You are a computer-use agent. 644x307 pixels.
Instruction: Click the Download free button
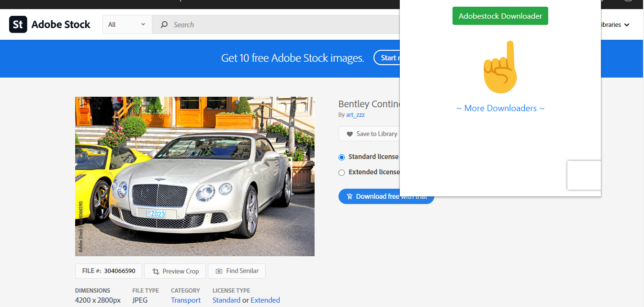(x=386, y=196)
